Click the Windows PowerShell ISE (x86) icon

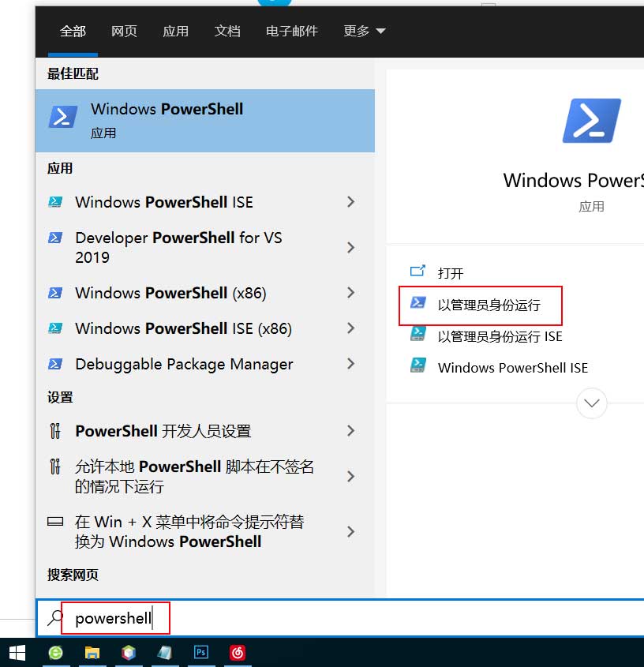[55, 328]
